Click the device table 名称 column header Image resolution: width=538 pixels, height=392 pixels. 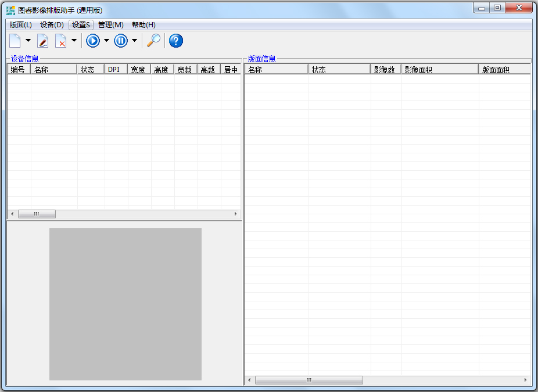click(54, 70)
